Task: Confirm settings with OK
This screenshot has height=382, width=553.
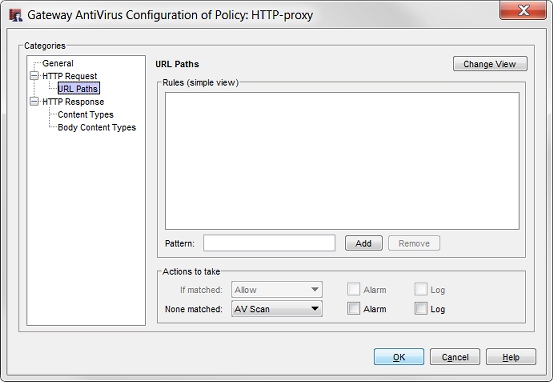Action: coord(399,357)
